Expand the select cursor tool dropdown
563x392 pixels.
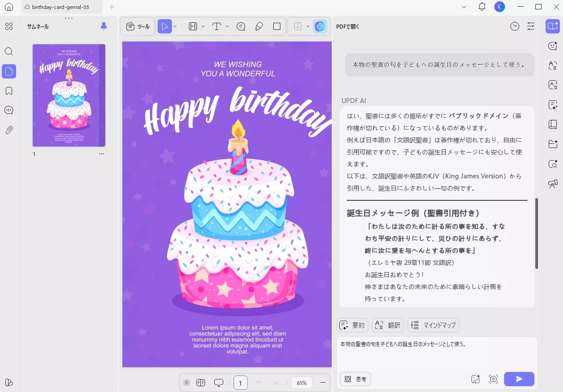point(175,27)
